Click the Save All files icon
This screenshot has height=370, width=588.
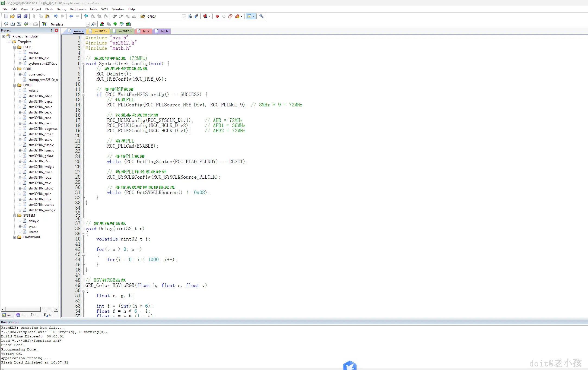tap(26, 16)
